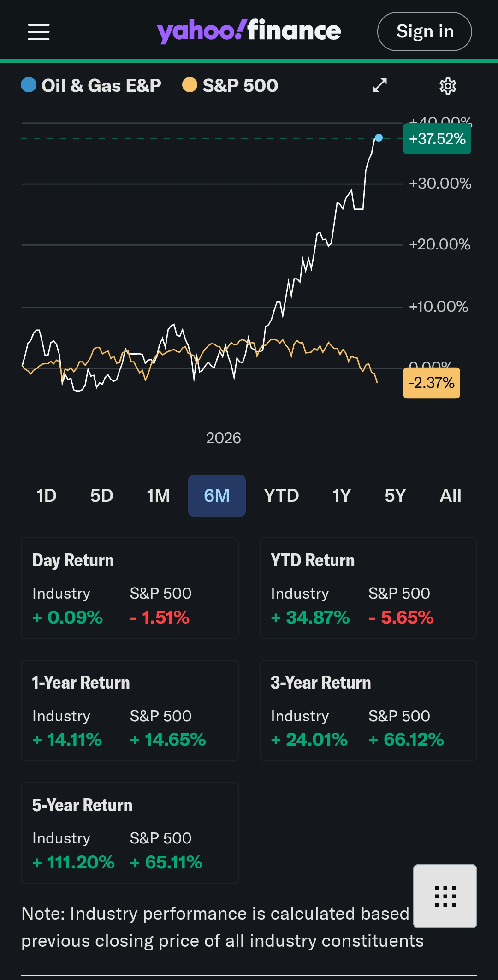The height and width of the screenshot is (980, 498).
Task: Select the 1D time range
Action: pos(47,496)
